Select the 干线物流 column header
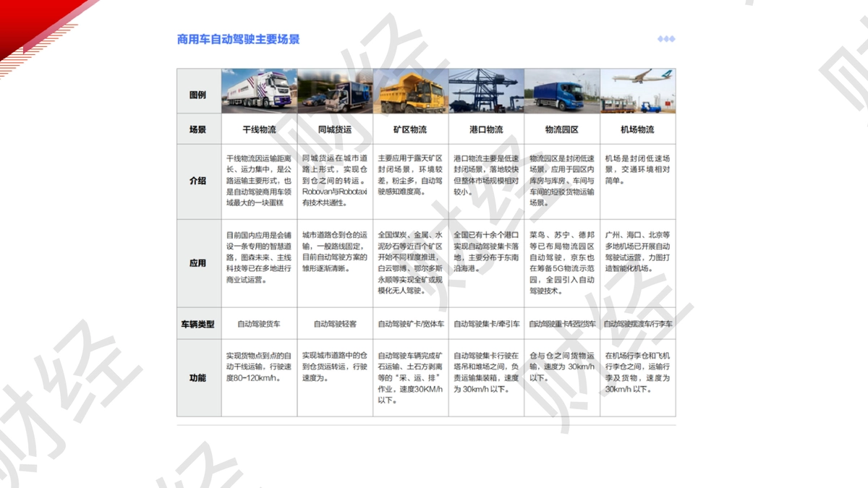Viewport: 868px width, 488px height. (259, 129)
